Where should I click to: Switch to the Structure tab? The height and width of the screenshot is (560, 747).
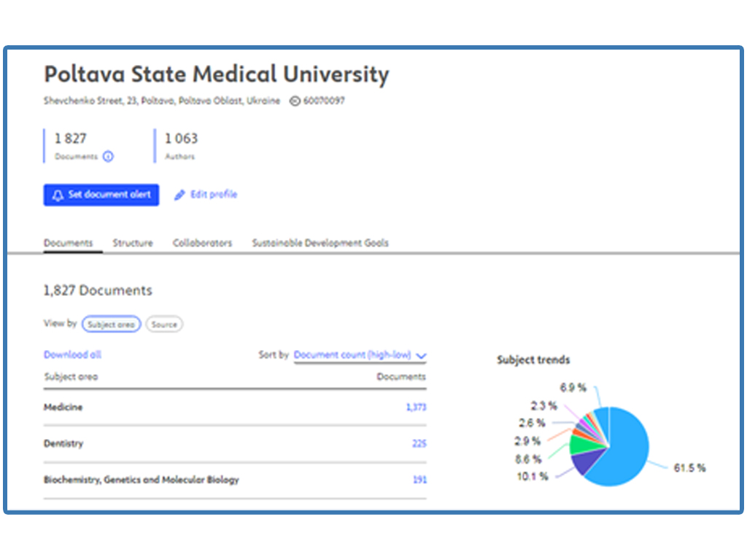[133, 243]
